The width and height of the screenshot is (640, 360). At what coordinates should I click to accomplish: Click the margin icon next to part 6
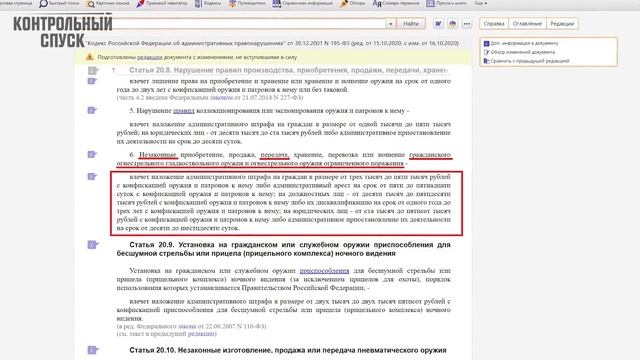[x=92, y=154]
